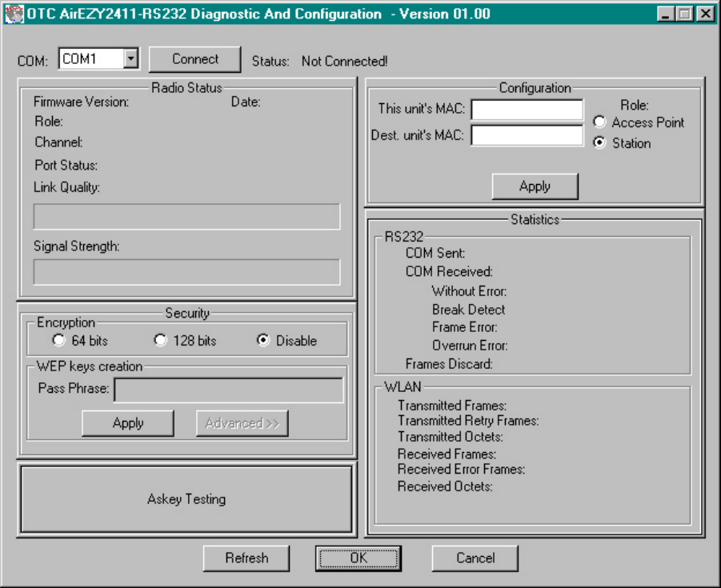This screenshot has width=721, height=588.
Task: Focus the Dest. unit's MAC field
Action: (527, 136)
